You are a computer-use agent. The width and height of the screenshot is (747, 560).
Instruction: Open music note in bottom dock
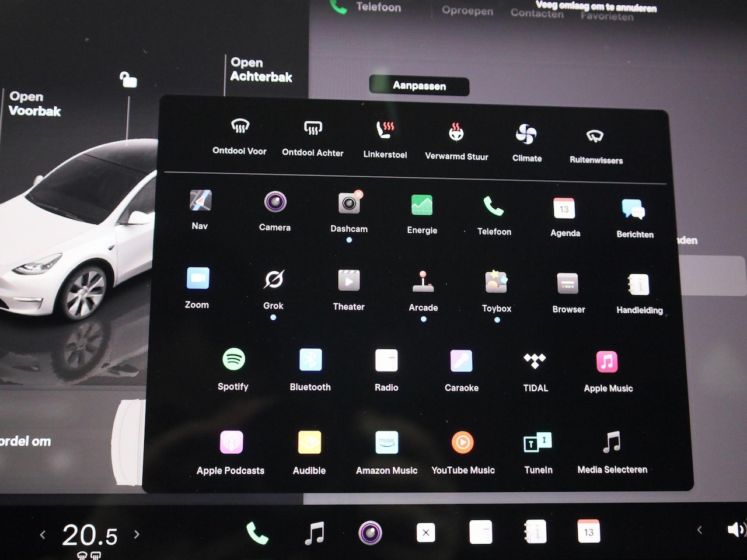[x=315, y=533]
